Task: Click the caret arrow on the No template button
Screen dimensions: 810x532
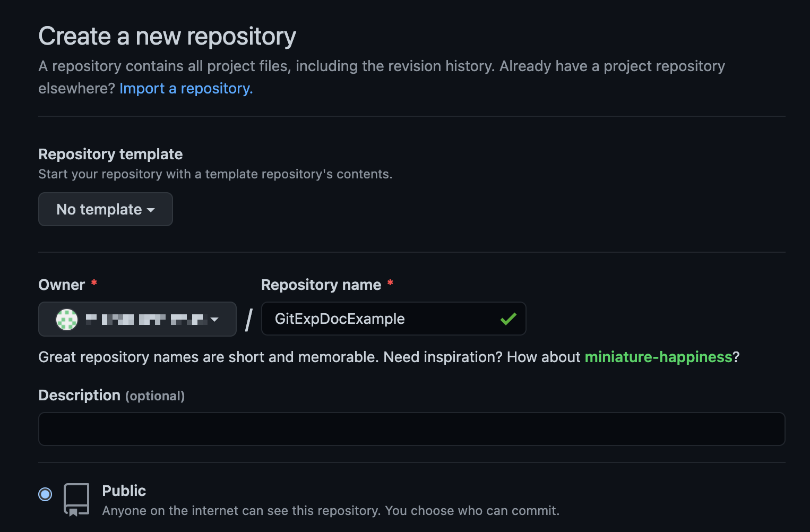Action: tap(151, 210)
